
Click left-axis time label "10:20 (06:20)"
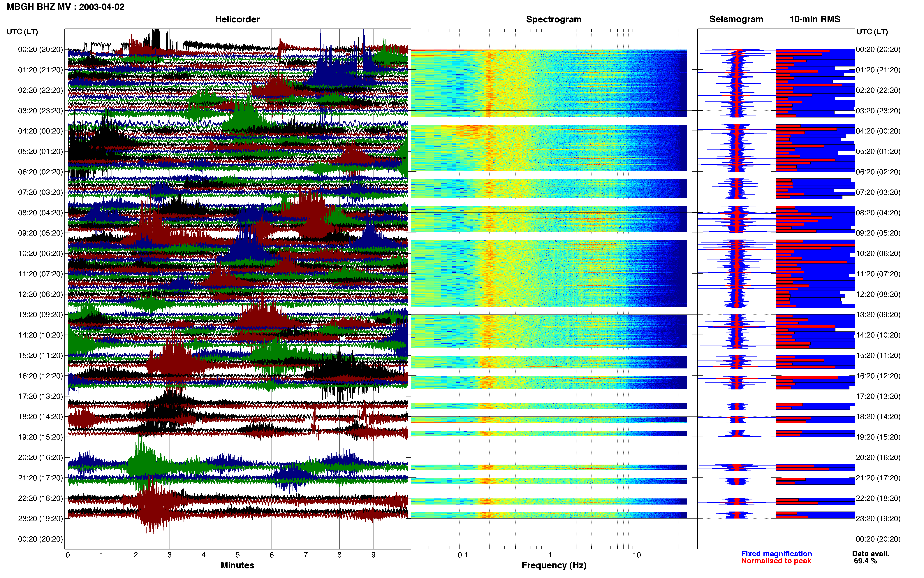click(41, 253)
